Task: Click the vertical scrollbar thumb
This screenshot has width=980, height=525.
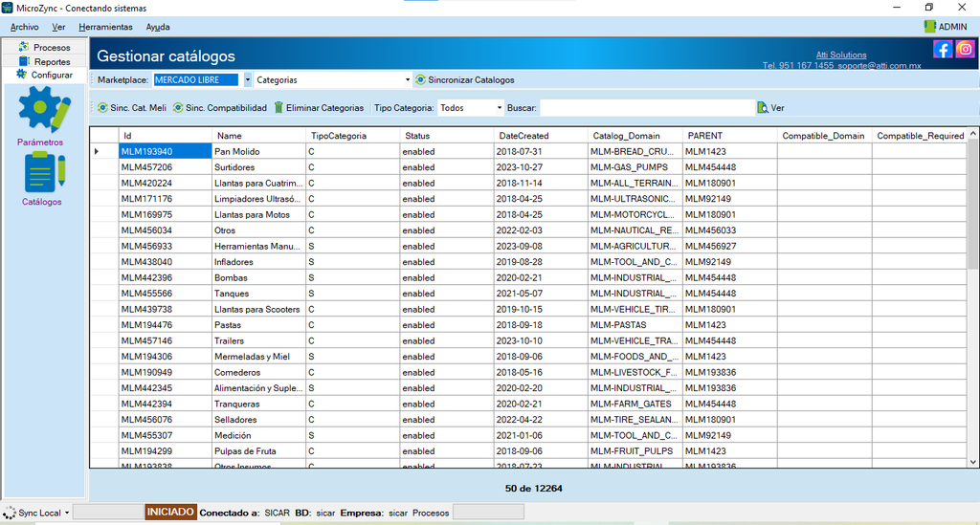Action: 973,205
